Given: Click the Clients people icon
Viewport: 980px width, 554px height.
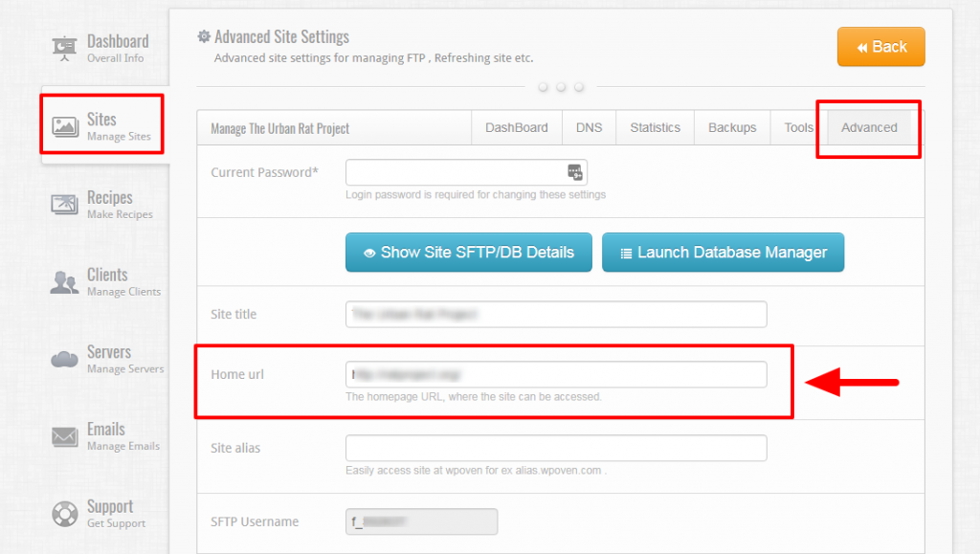Looking at the screenshot, I should click(x=64, y=282).
